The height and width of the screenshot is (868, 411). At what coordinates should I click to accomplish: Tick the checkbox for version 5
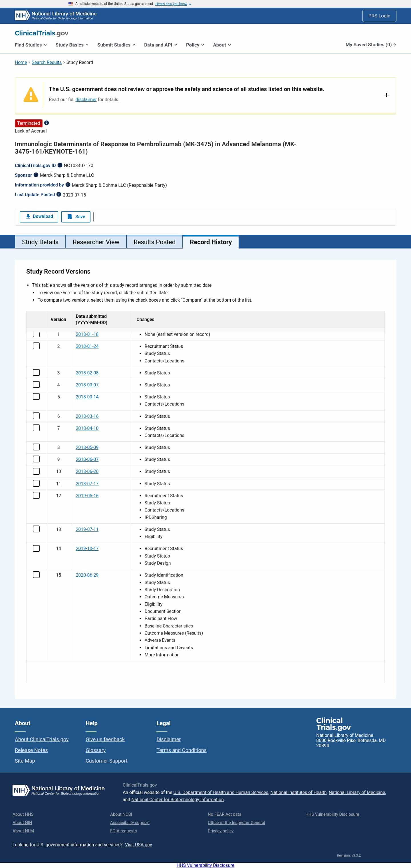pos(36,397)
